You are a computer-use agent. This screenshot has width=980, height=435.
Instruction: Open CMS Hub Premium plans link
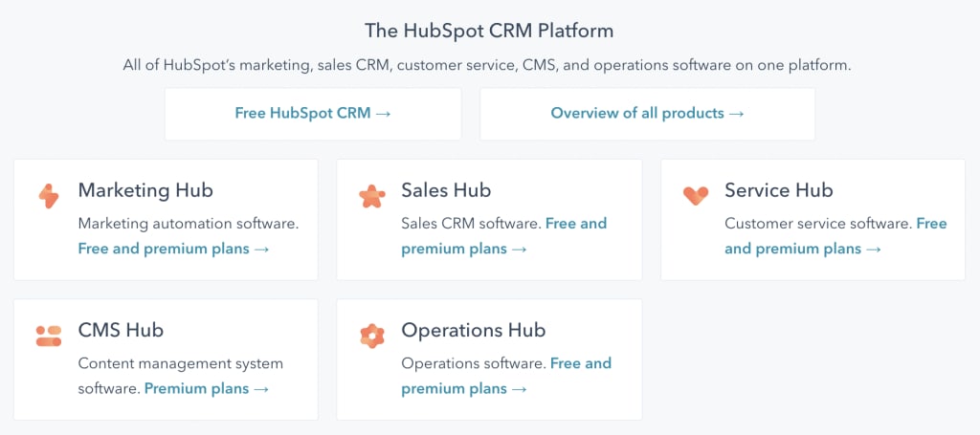tap(207, 389)
